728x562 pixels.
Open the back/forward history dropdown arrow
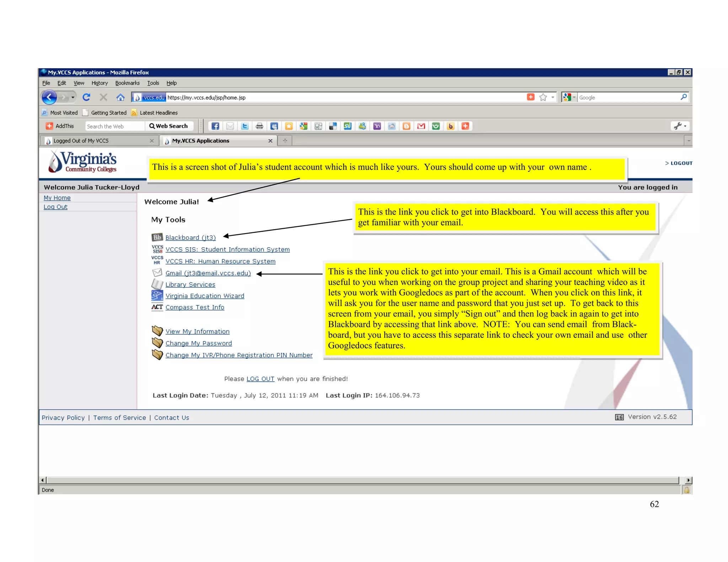point(73,97)
